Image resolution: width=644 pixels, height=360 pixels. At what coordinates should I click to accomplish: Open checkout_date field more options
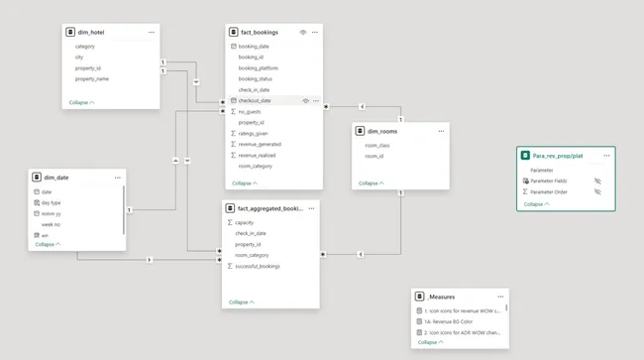(316, 101)
